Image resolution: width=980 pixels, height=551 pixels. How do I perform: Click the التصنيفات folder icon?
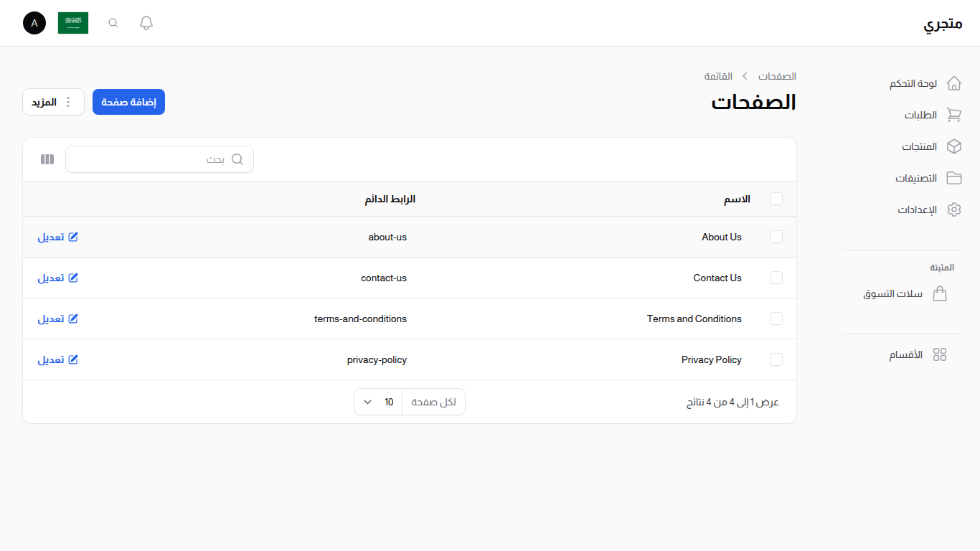tap(954, 177)
